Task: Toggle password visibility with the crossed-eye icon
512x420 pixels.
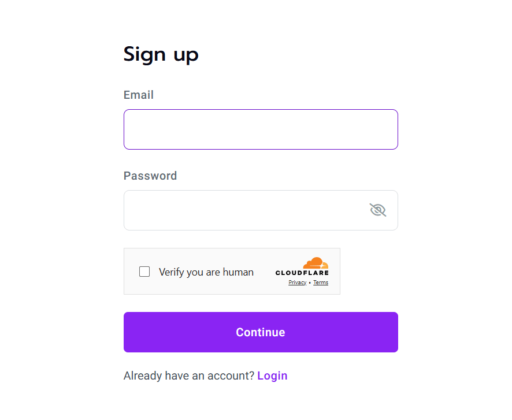Action: [378, 210]
